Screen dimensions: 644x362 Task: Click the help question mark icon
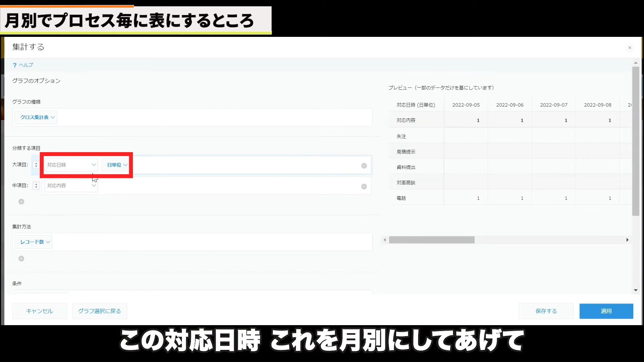click(x=14, y=65)
